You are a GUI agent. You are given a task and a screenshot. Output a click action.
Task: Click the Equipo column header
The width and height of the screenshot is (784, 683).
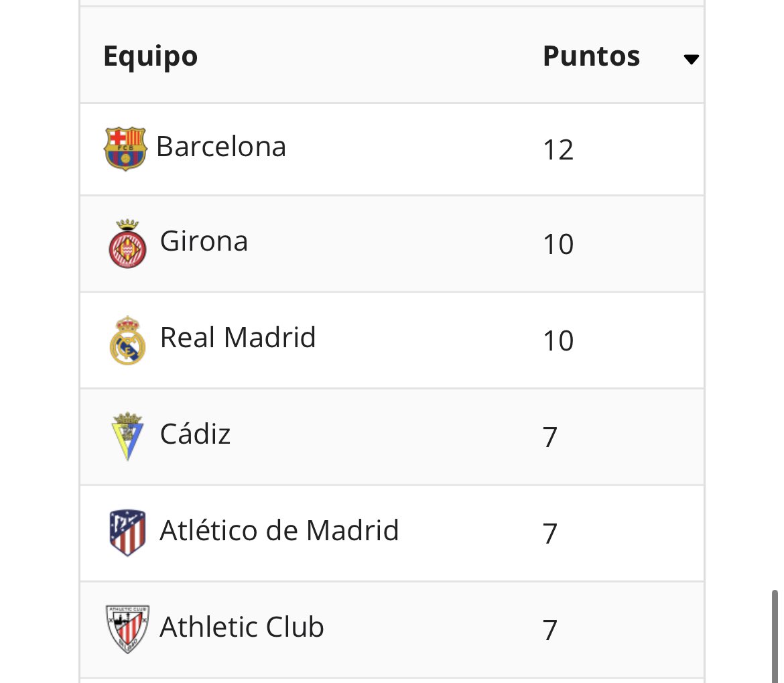(x=150, y=56)
